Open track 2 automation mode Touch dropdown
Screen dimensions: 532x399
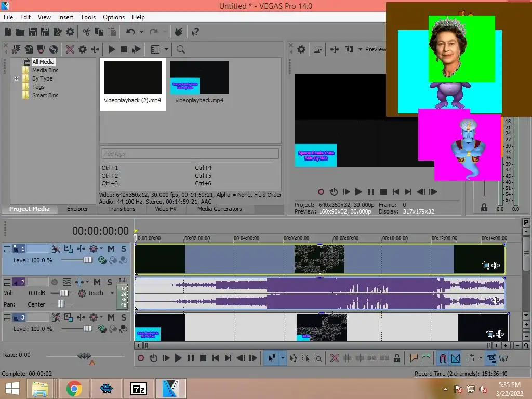(x=112, y=293)
